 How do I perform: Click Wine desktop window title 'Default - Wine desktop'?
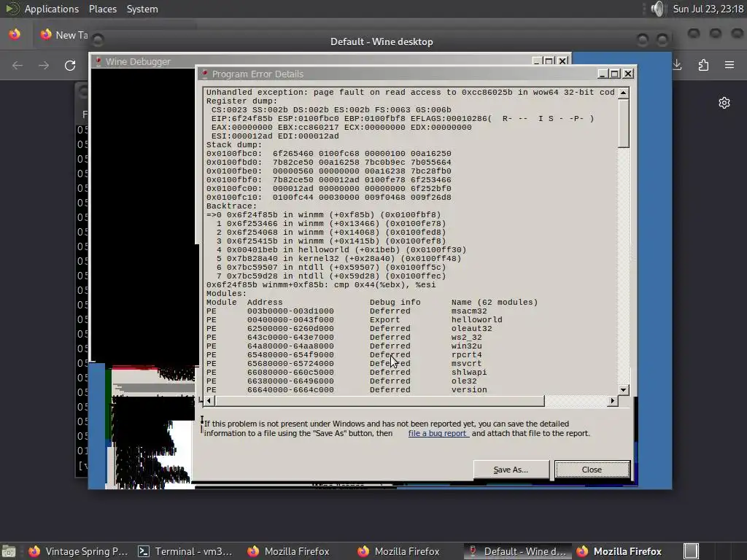click(x=382, y=42)
